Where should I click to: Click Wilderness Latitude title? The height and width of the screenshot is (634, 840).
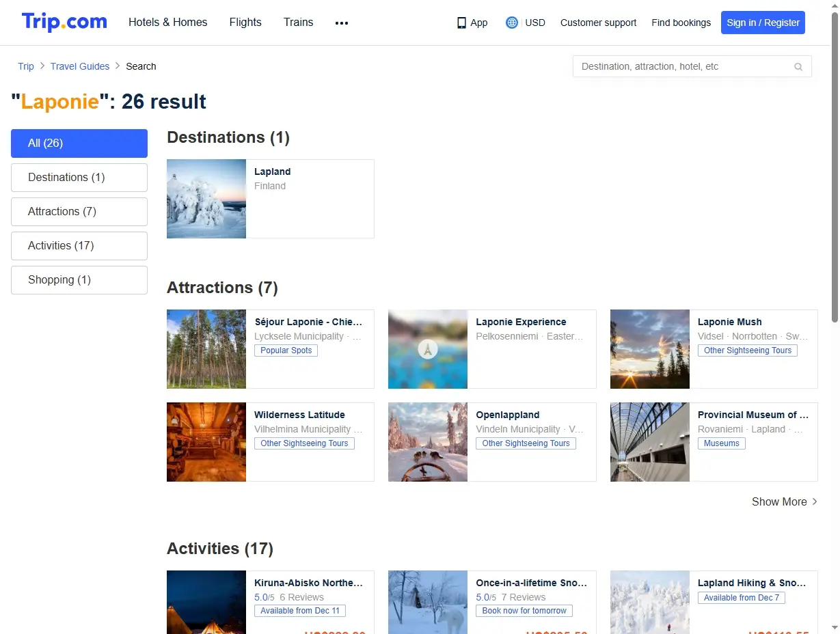pyautogui.click(x=299, y=415)
